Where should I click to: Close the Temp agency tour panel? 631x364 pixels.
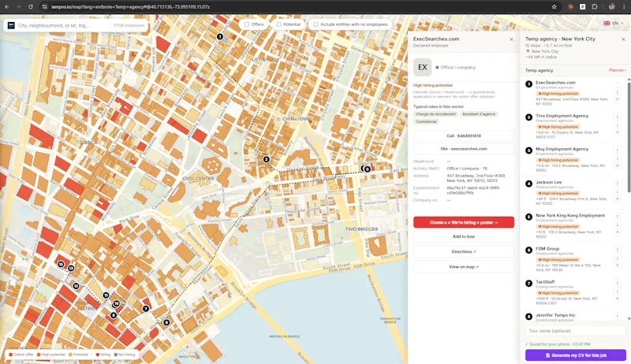623,39
